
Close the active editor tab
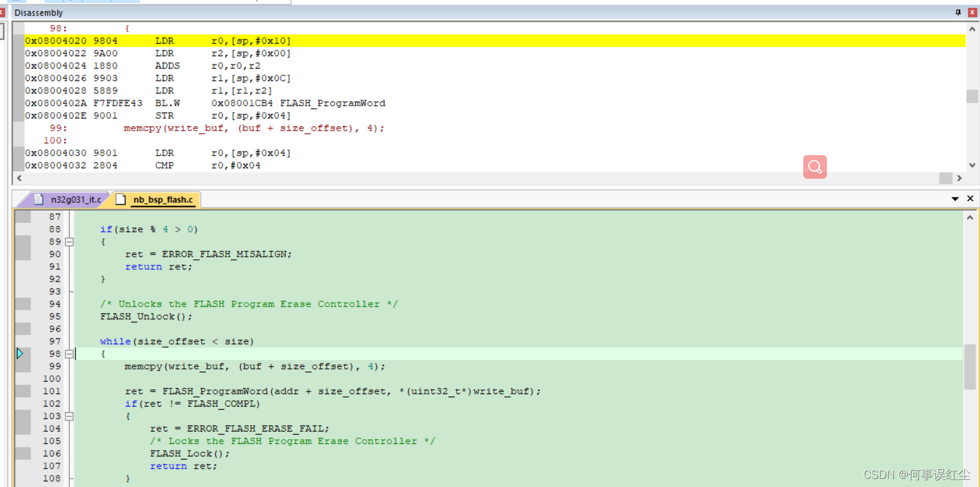point(970,199)
